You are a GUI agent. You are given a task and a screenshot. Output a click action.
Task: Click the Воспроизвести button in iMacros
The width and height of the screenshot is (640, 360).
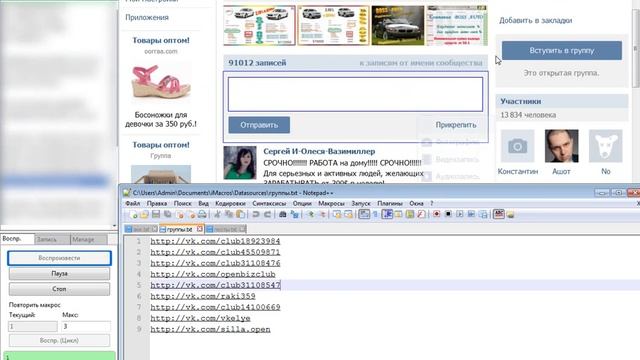coord(59,258)
